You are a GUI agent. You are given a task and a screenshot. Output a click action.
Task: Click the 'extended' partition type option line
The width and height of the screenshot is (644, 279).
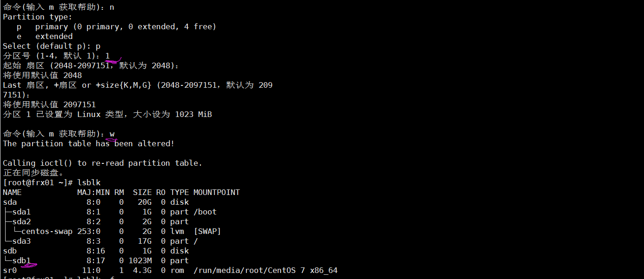[45, 36]
